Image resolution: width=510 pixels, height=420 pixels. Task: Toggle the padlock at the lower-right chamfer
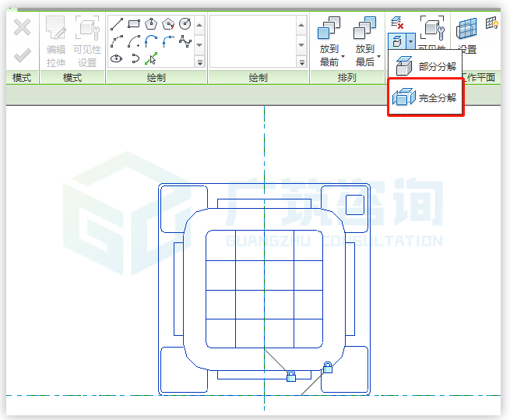tap(328, 368)
